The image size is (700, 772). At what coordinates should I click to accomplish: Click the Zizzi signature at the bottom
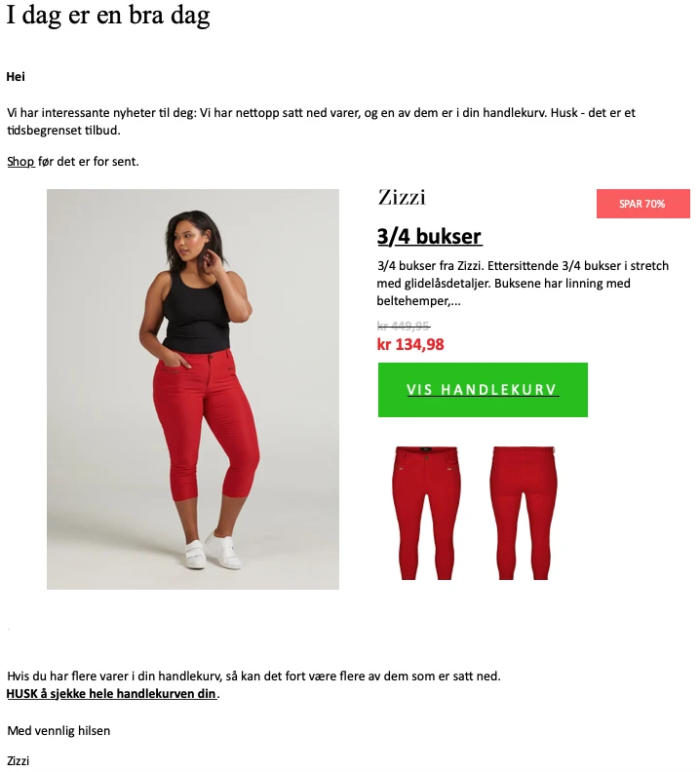tap(19, 760)
